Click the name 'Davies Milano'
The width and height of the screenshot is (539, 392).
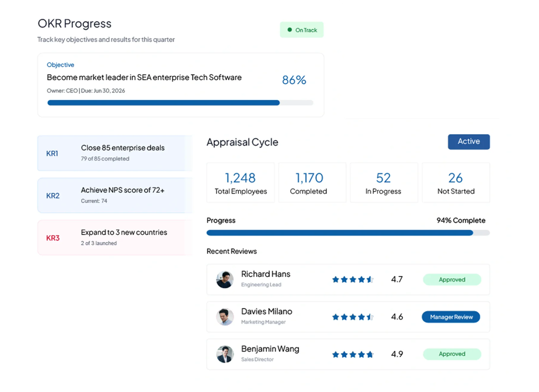click(x=267, y=312)
